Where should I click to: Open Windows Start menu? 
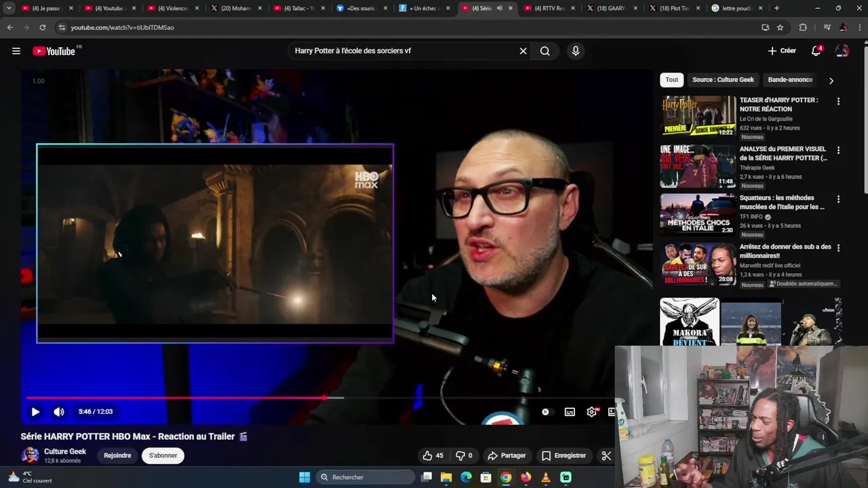coord(304,477)
